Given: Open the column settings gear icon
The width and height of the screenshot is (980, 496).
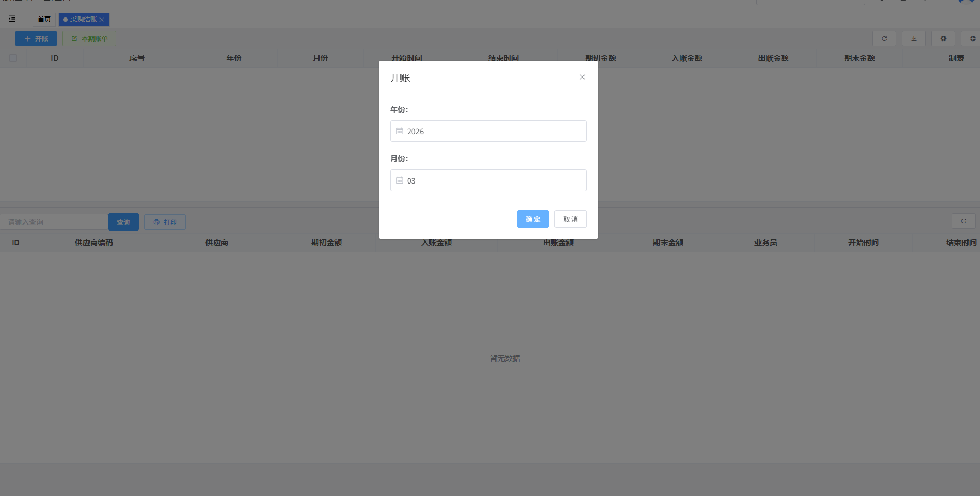Looking at the screenshot, I should click(943, 38).
